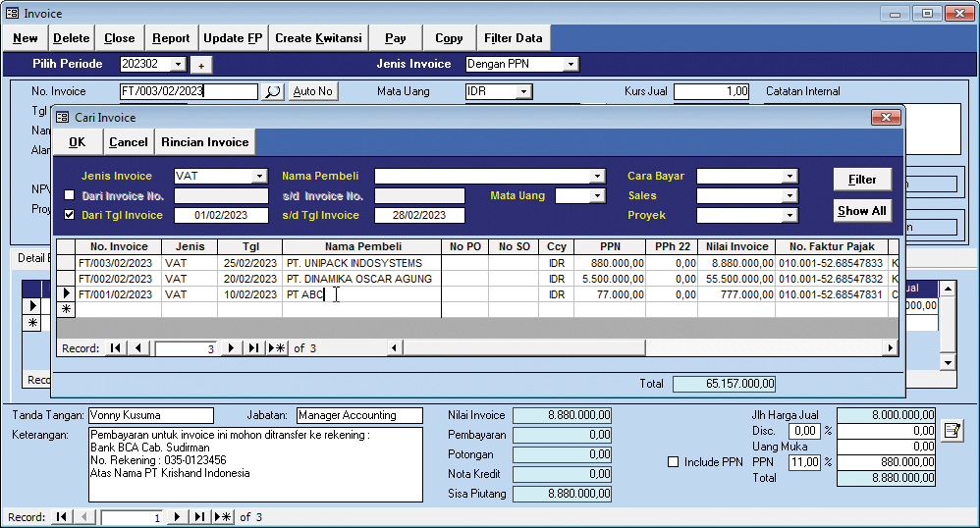Enable the Dari Invoice No. checkbox
Screen dimensions: 980x528
click(x=70, y=195)
